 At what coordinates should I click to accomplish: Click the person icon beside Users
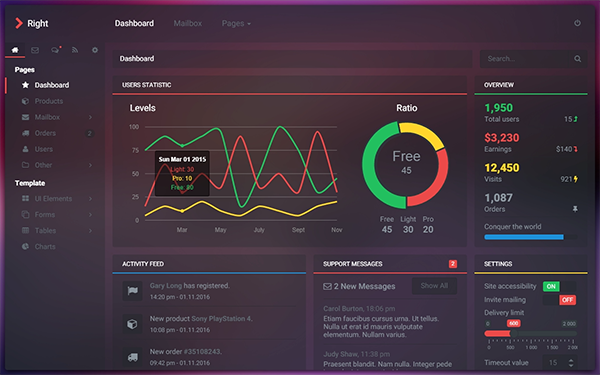tap(25, 149)
